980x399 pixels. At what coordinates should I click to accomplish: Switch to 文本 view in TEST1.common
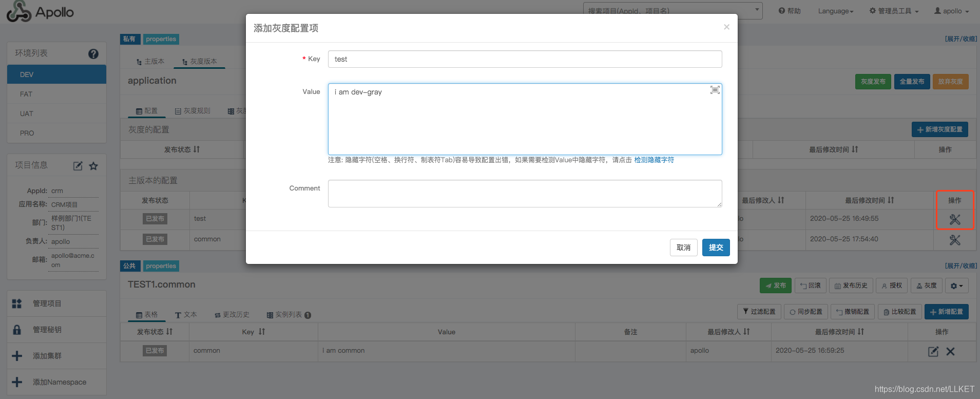pyautogui.click(x=186, y=315)
